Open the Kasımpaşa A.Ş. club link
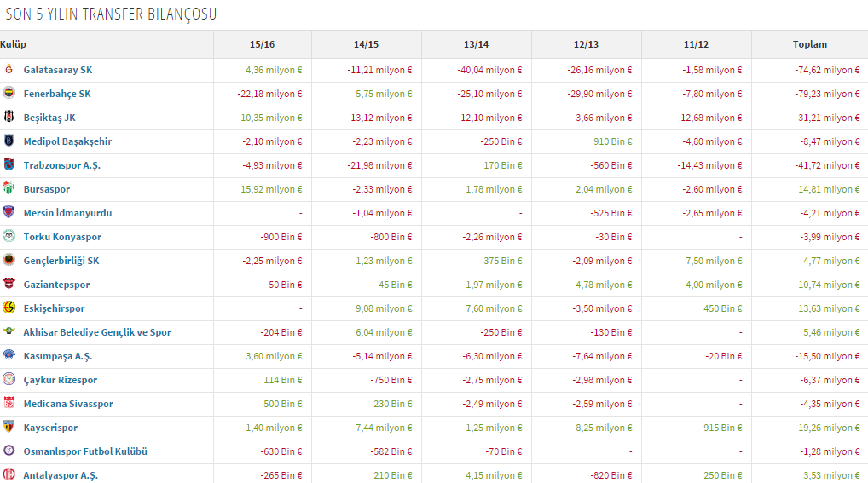 [x=58, y=356]
